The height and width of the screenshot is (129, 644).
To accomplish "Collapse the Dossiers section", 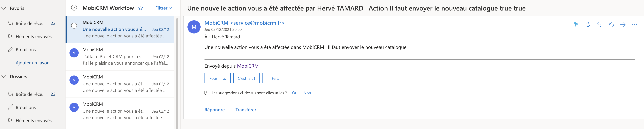I will pyautogui.click(x=4, y=77).
